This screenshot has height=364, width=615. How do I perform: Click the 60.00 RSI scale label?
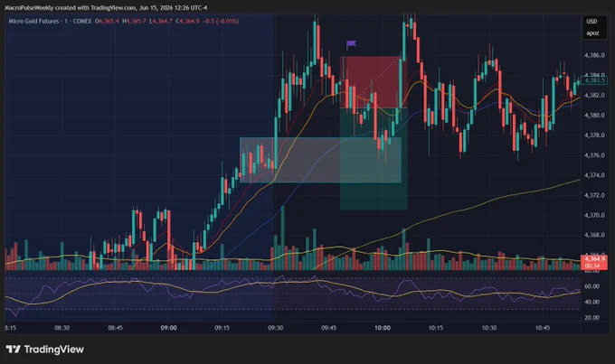click(x=591, y=286)
